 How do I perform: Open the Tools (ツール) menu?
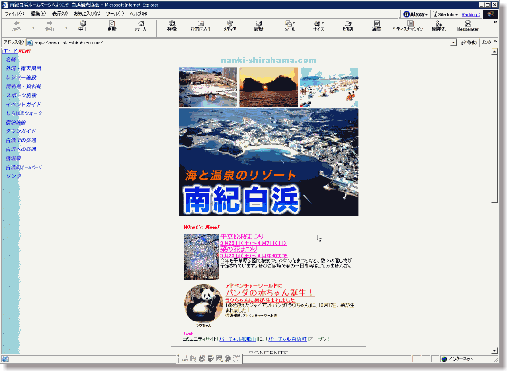[115, 14]
